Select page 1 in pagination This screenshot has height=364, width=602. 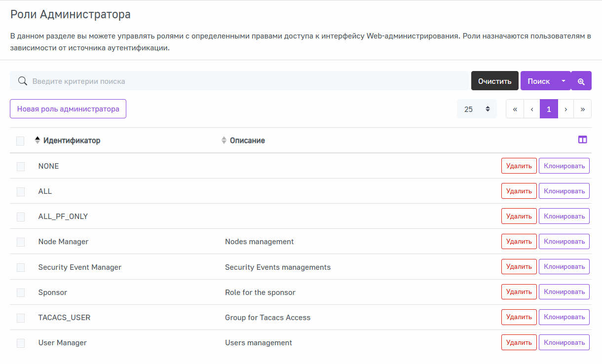pyautogui.click(x=549, y=109)
